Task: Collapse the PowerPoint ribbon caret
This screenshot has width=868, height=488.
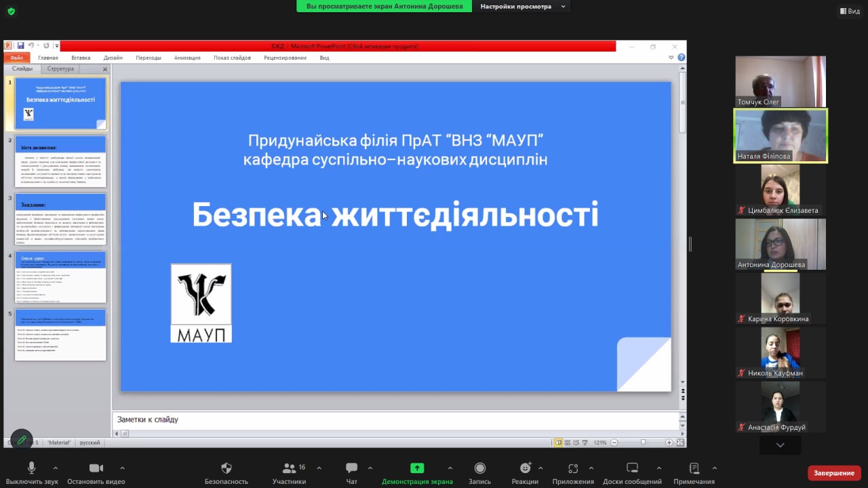Action: pyautogui.click(x=671, y=58)
